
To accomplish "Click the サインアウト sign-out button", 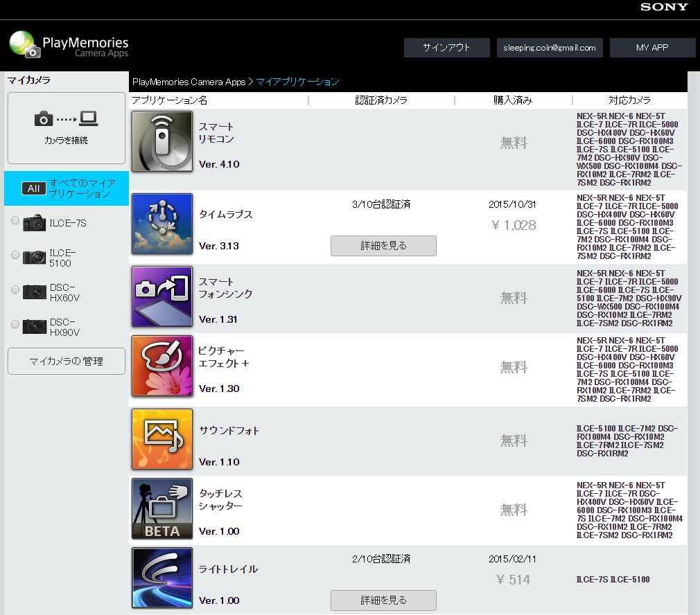I will 447,48.
